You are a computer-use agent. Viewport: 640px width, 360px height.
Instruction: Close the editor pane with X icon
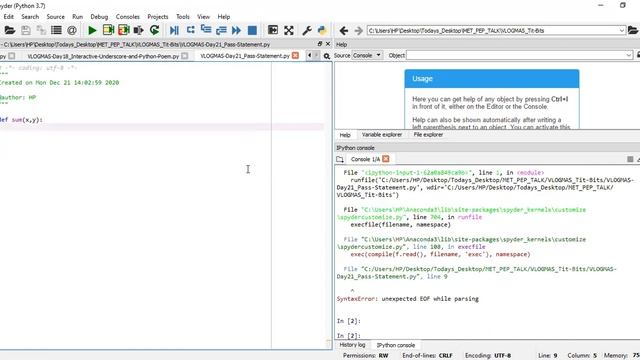pos(328,44)
